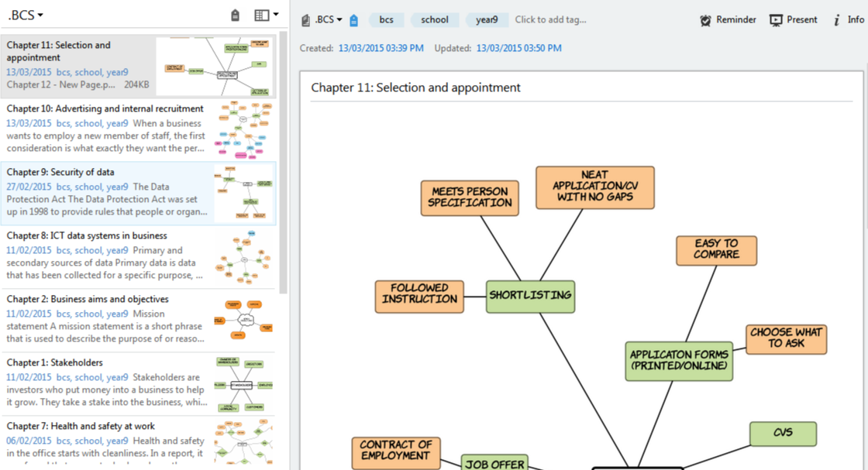The height and width of the screenshot is (470, 868).
Task: Click the NEAT APPLICATION/CV WITH NO GAPS node
Action: [595, 187]
